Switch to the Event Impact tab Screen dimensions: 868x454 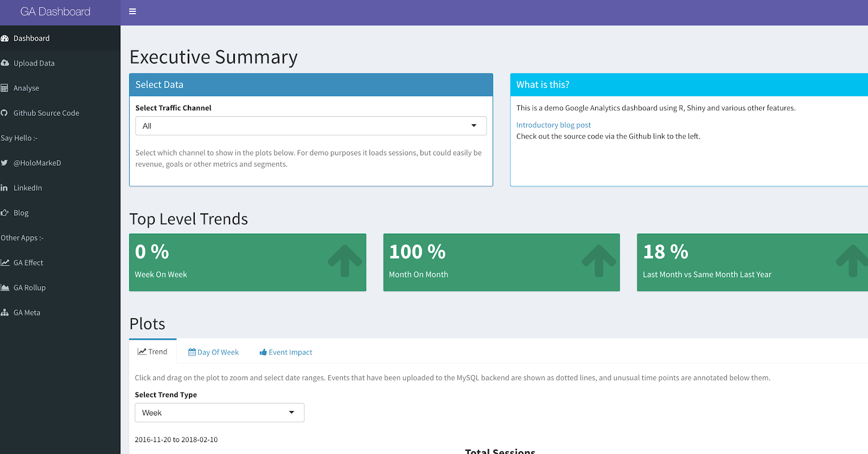coord(286,352)
